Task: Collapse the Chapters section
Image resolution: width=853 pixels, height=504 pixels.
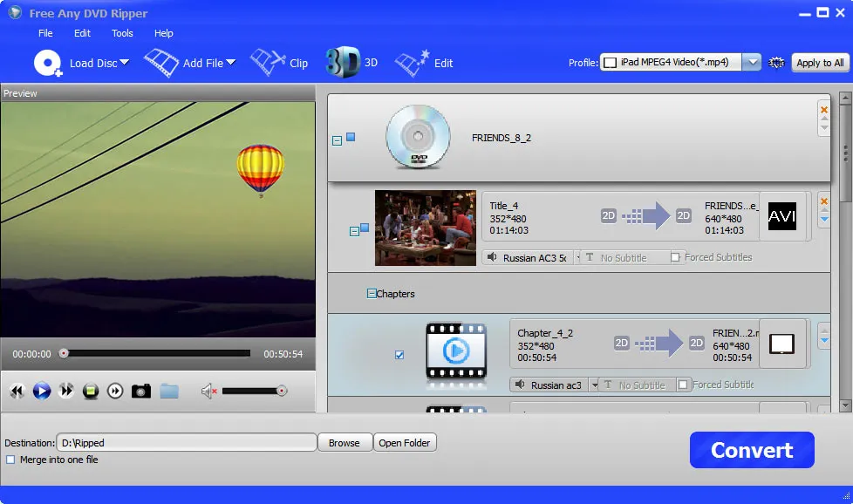Action: (372, 294)
